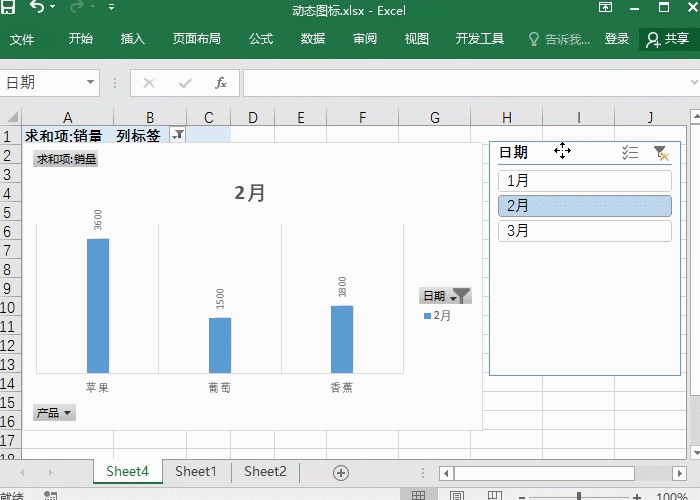Click the formula bar Cancel X icon
This screenshot has width=700, height=500.
coord(149,83)
